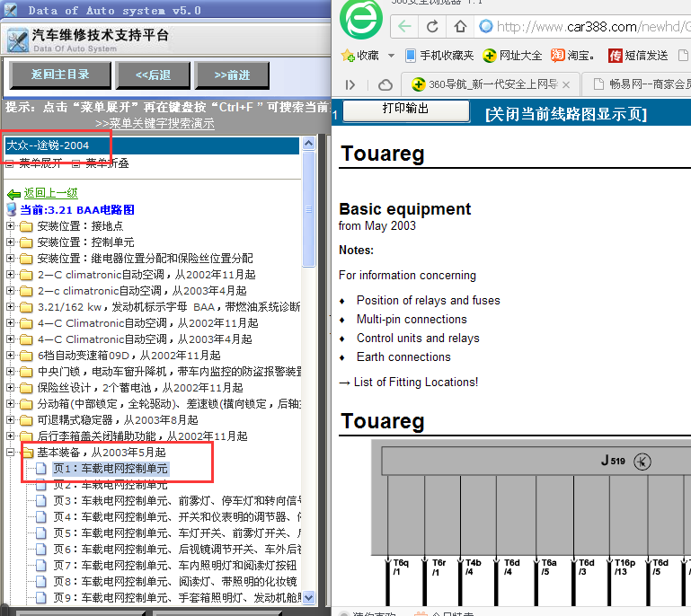Click page icon of 页5 item
Image resolution: width=691 pixels, height=616 pixels.
[41, 533]
